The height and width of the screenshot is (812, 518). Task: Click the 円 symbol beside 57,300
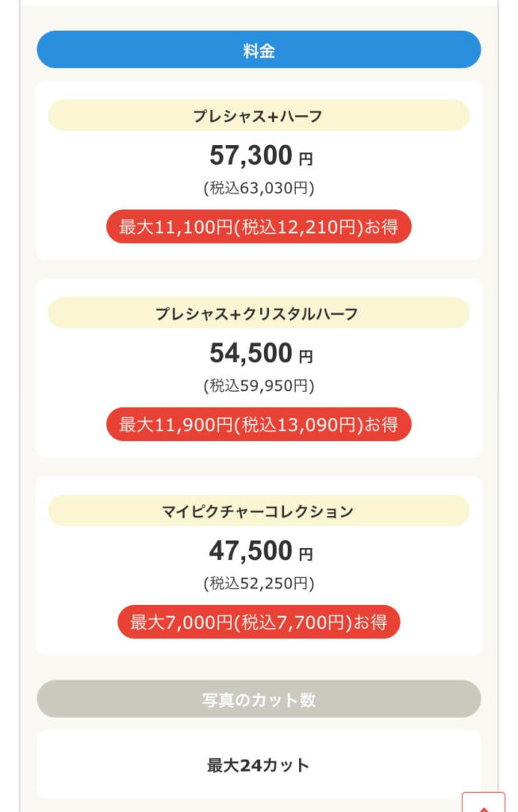point(305,159)
